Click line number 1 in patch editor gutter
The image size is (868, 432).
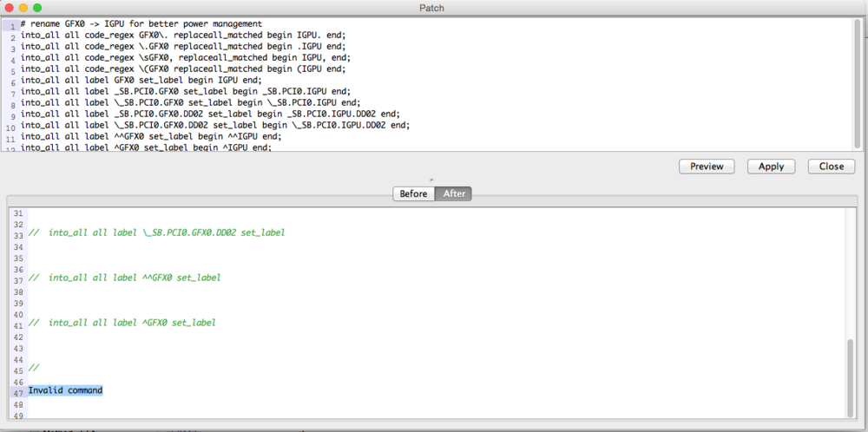click(13, 24)
